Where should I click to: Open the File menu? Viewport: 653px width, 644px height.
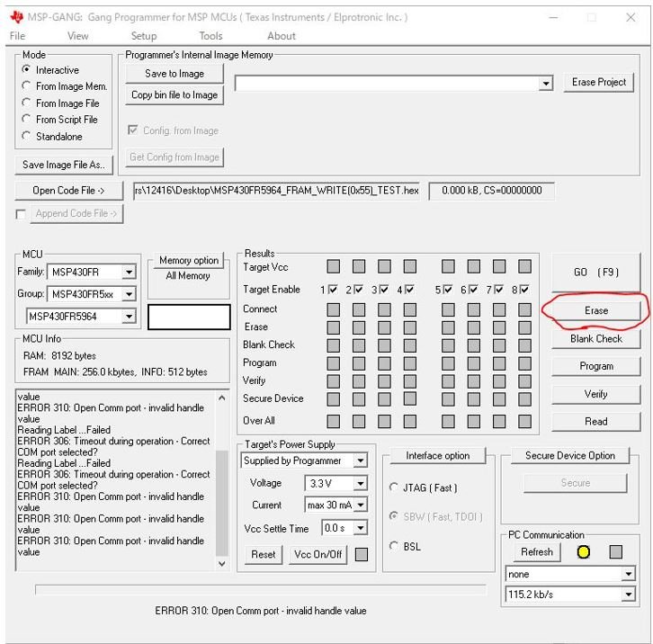pos(17,36)
